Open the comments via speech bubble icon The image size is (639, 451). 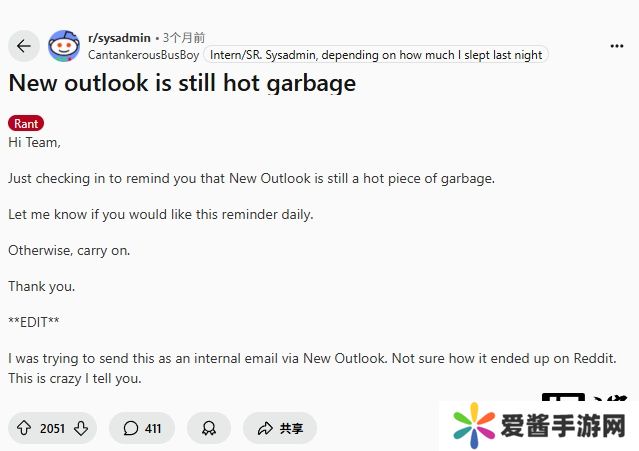point(130,428)
